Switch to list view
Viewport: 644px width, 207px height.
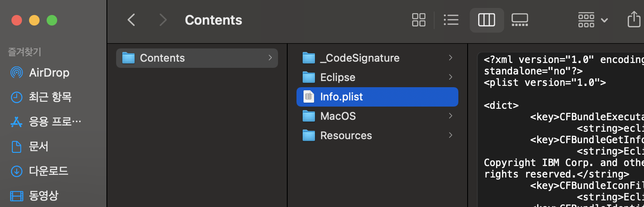point(451,20)
